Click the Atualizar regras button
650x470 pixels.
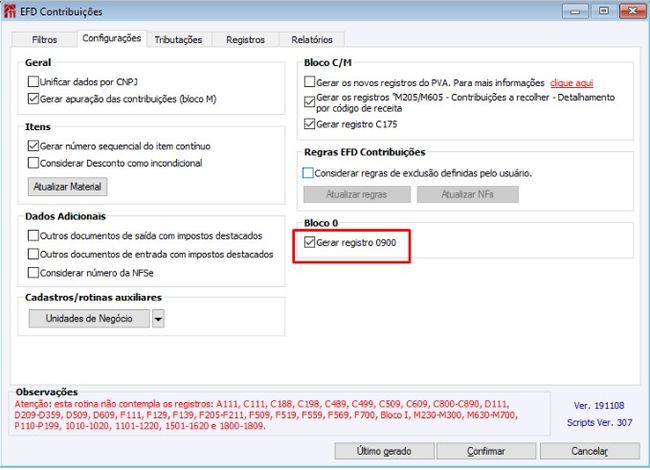(x=357, y=194)
